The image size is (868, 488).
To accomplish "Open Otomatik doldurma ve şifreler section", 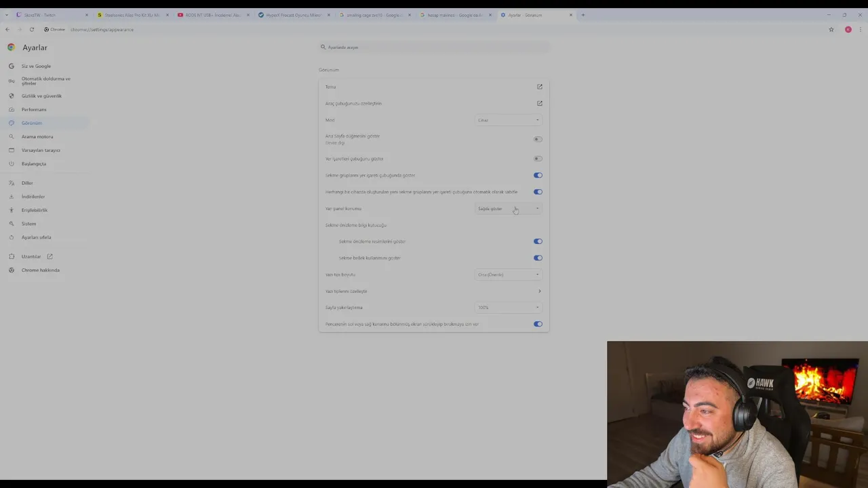I will (x=45, y=81).
